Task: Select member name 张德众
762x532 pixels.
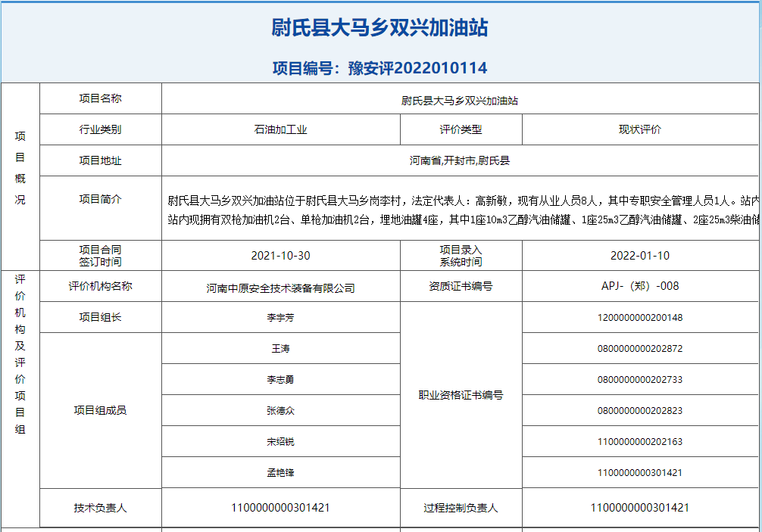Action: tap(280, 411)
